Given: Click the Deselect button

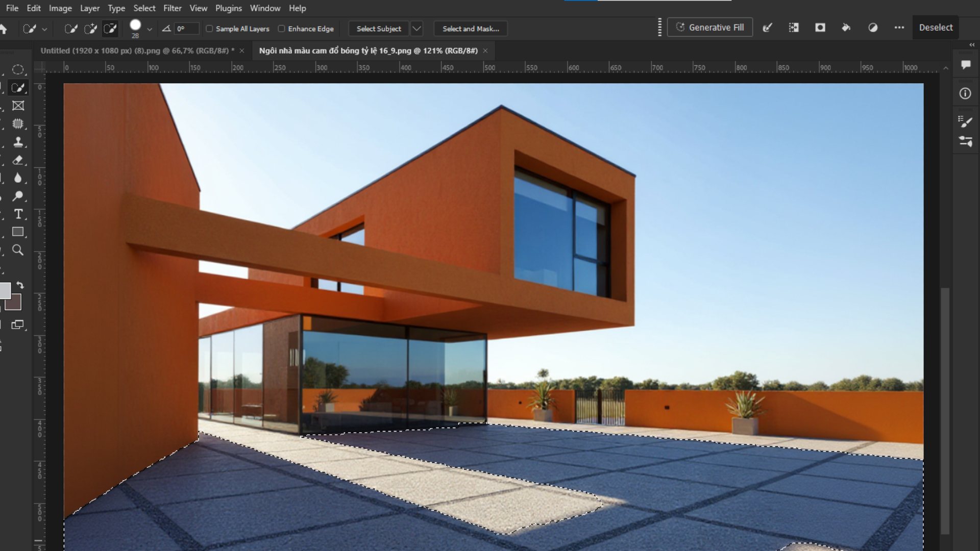Looking at the screenshot, I should [x=936, y=28].
